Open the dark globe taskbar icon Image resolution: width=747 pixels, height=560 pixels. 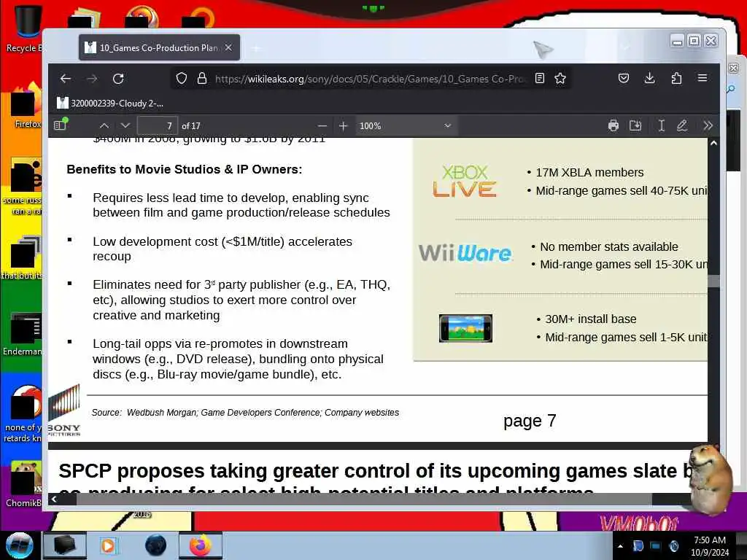[156, 545]
